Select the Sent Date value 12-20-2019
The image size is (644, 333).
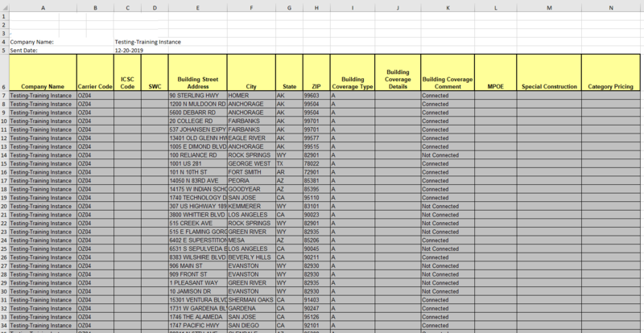tap(130, 51)
